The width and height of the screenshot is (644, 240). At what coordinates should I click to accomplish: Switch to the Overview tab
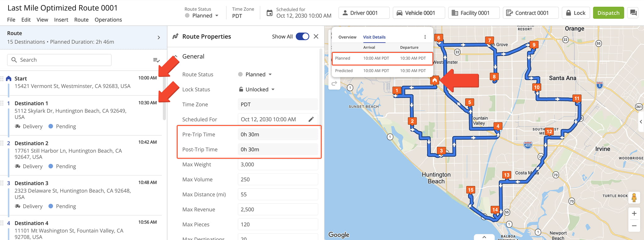pos(347,37)
